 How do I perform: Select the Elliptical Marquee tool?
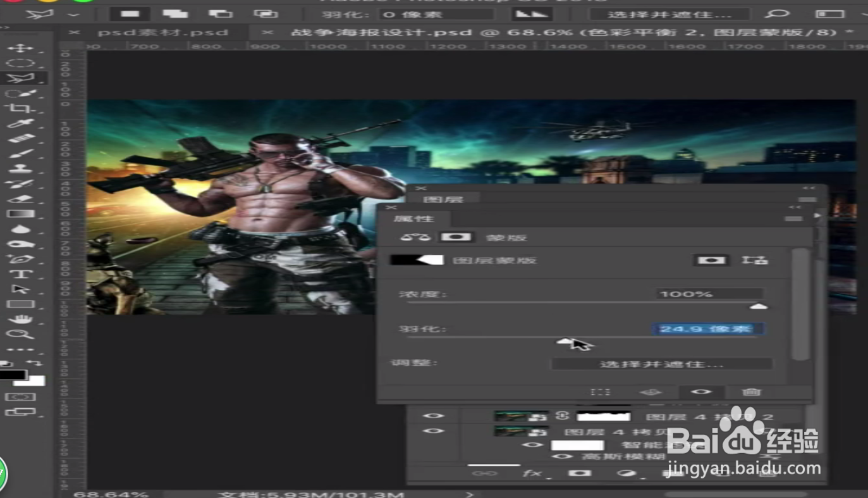click(20, 63)
